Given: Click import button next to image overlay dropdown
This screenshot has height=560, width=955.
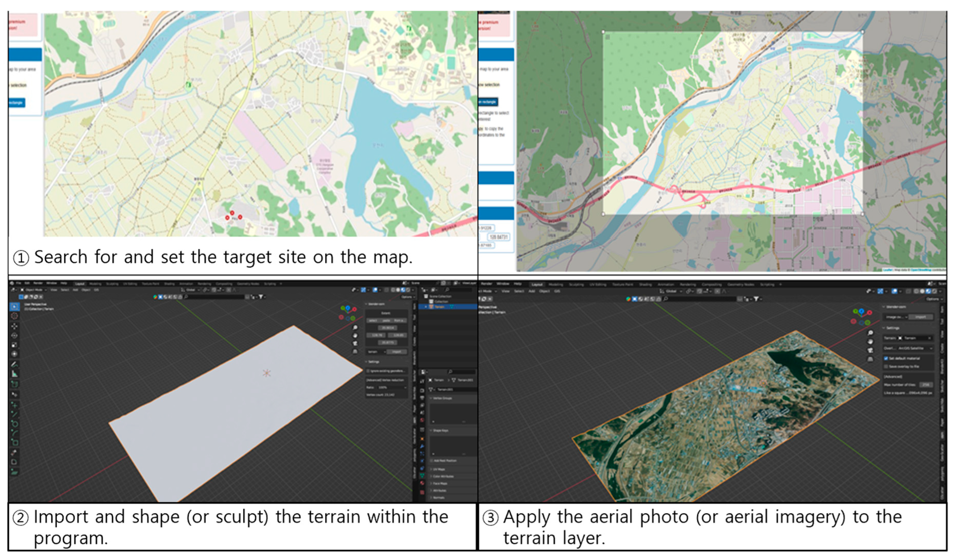Looking at the screenshot, I should [920, 317].
